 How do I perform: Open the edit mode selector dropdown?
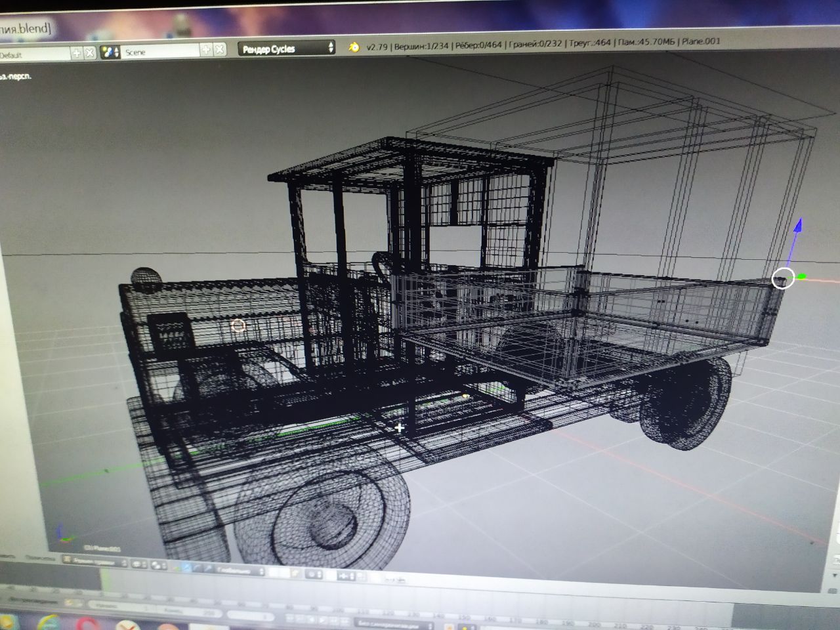point(94,562)
